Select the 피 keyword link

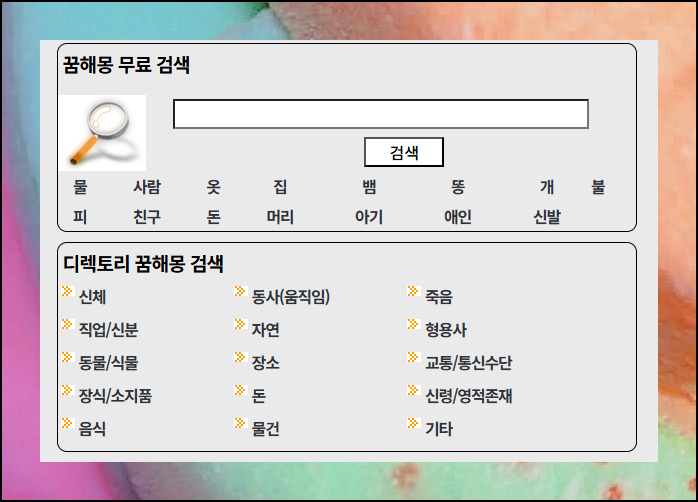click(x=80, y=217)
